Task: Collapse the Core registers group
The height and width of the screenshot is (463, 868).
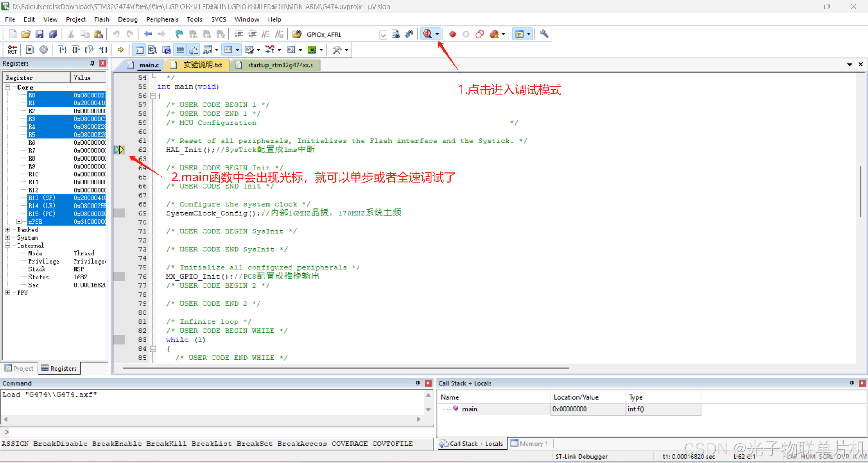Action: [x=7, y=87]
